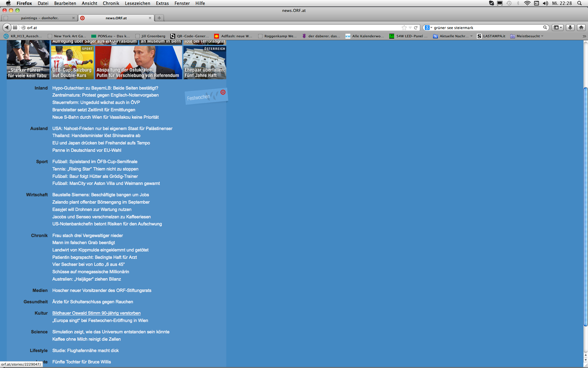This screenshot has height=368, width=588.
Task: Open the Bearbeiten menu
Action: [65, 3]
